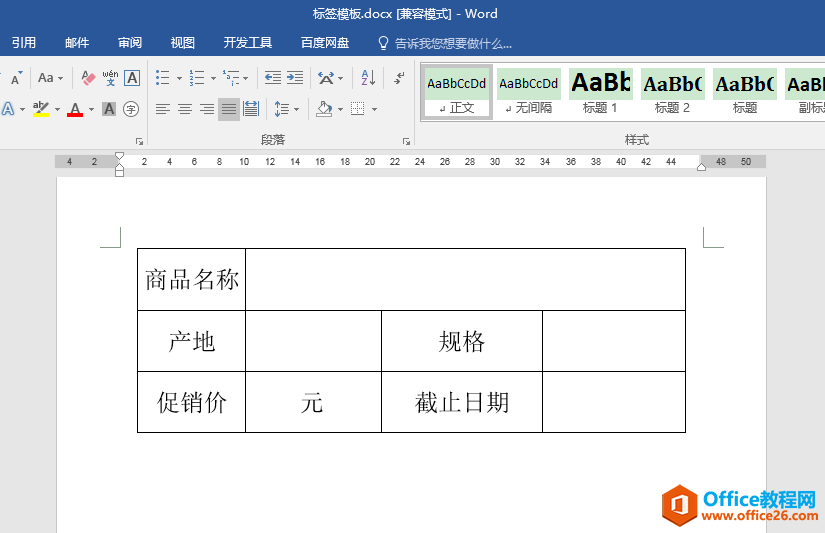This screenshot has height=533, width=825.
Task: Open the 邮件 ribbon tab
Action: click(77, 43)
